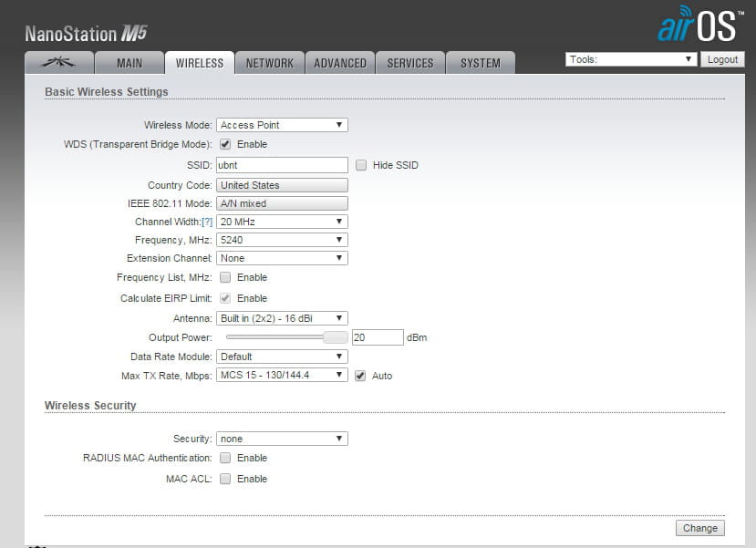Enable RADIUS MAC Authentication checkbox
Viewport: 756px width, 548px height.
225,458
